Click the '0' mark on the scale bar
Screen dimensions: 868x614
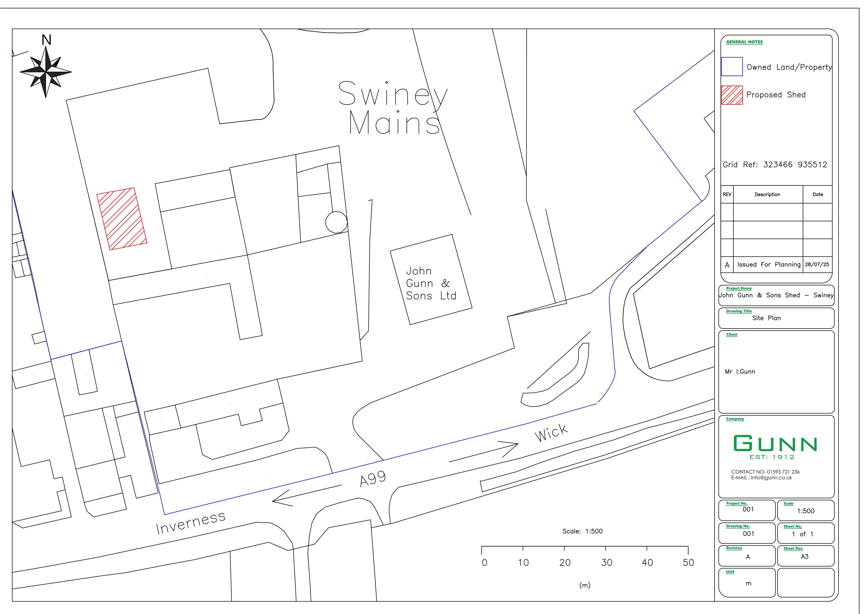485,562
